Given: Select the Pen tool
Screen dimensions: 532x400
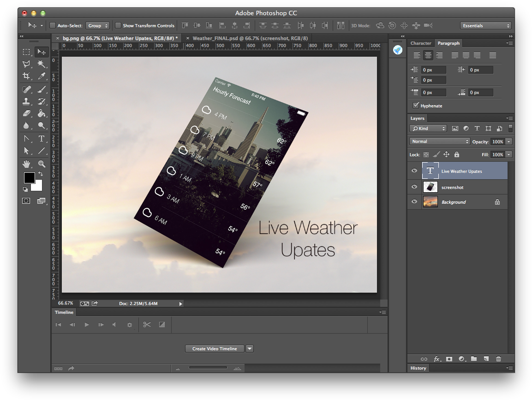Looking at the screenshot, I should 26,139.
